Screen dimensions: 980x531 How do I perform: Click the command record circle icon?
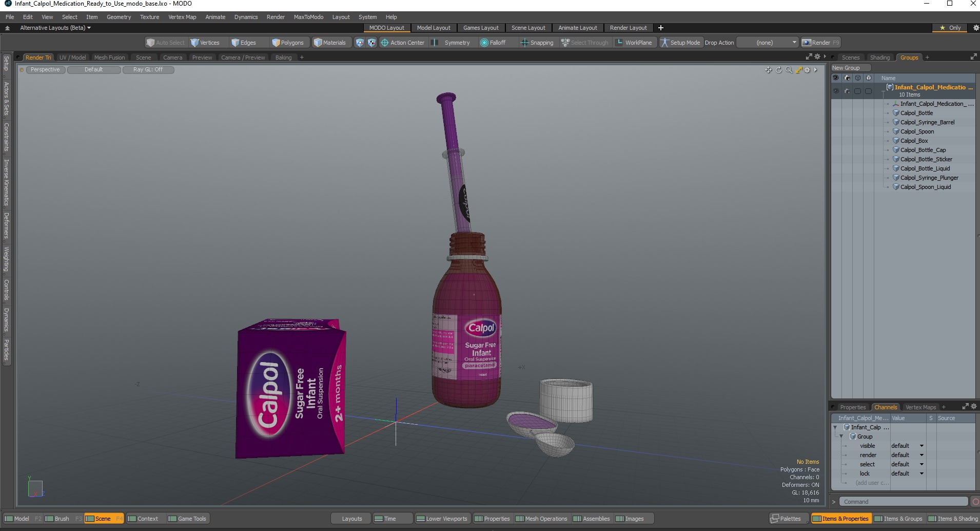click(975, 502)
